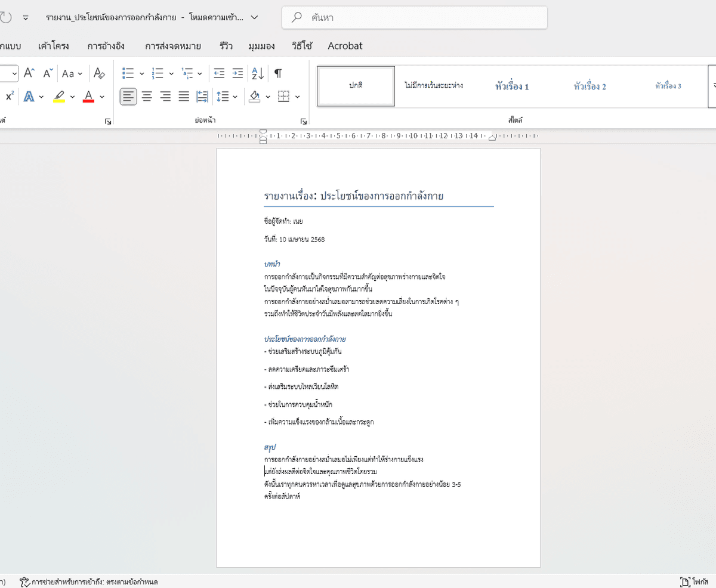Increase font size with the grow font icon
This screenshot has height=588, width=716.
coord(30,73)
